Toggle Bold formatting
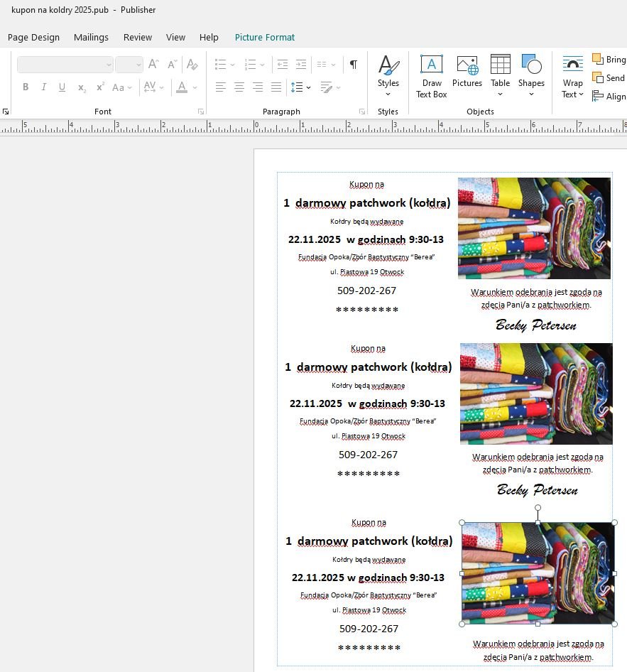Screen dimensions: 627x672 (26, 87)
